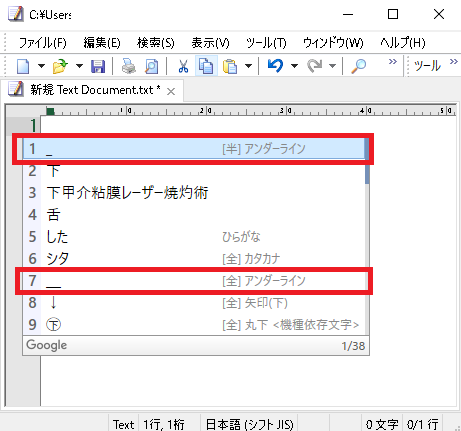
Task: Click the grayed Redo icon
Action: 315,66
